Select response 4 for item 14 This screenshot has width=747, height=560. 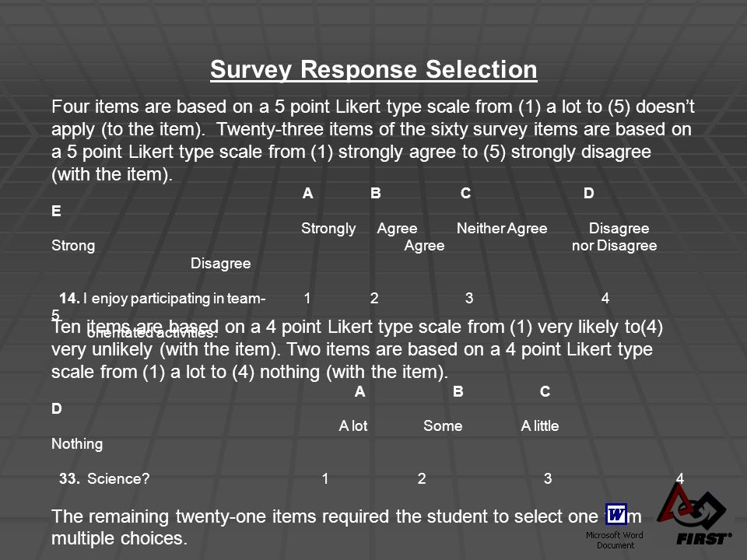tap(605, 298)
